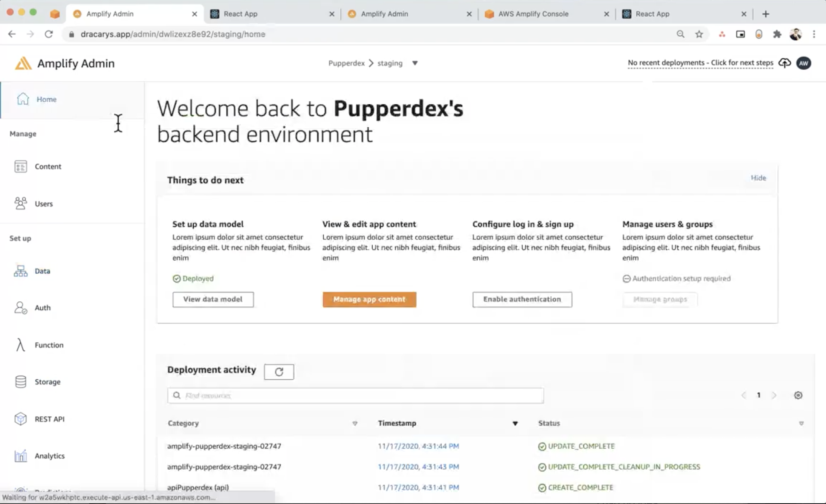Hide the Things to do next panel

(x=758, y=178)
